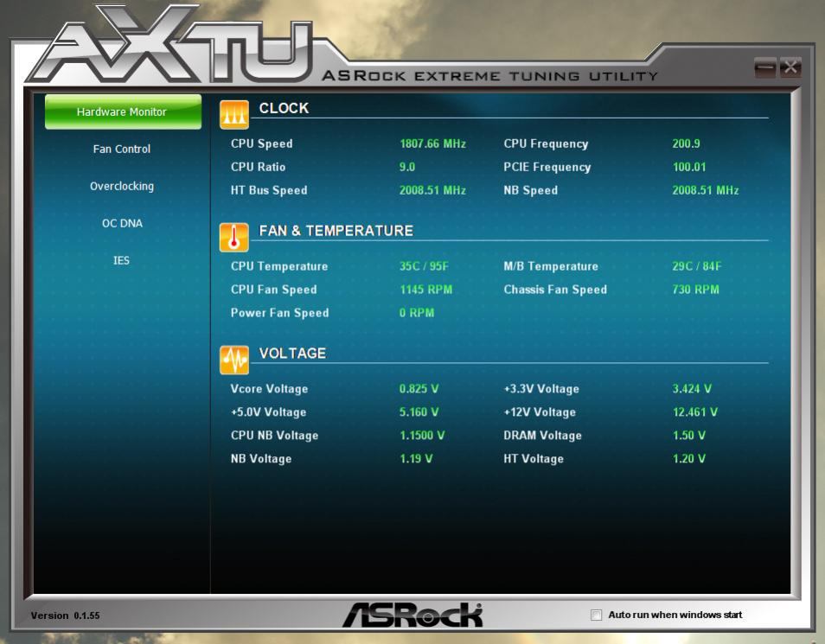
Task: Select the OC DNA menu item
Action: [122, 223]
